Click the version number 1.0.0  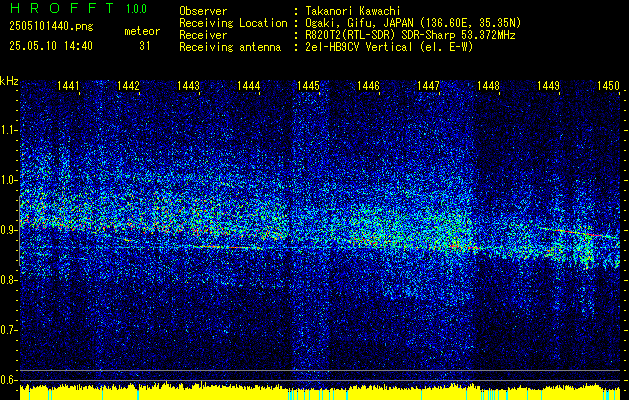136,9
